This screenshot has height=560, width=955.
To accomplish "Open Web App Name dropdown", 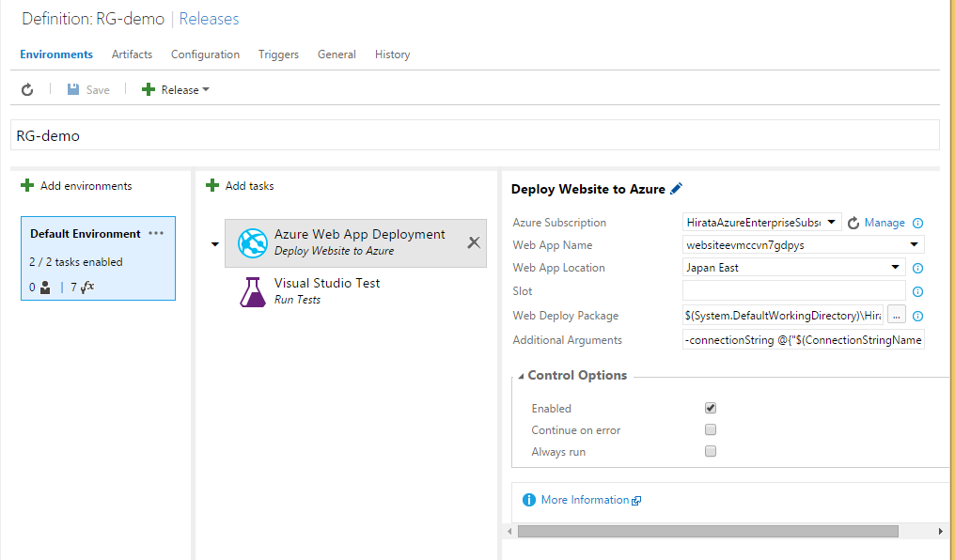I will click(x=915, y=244).
